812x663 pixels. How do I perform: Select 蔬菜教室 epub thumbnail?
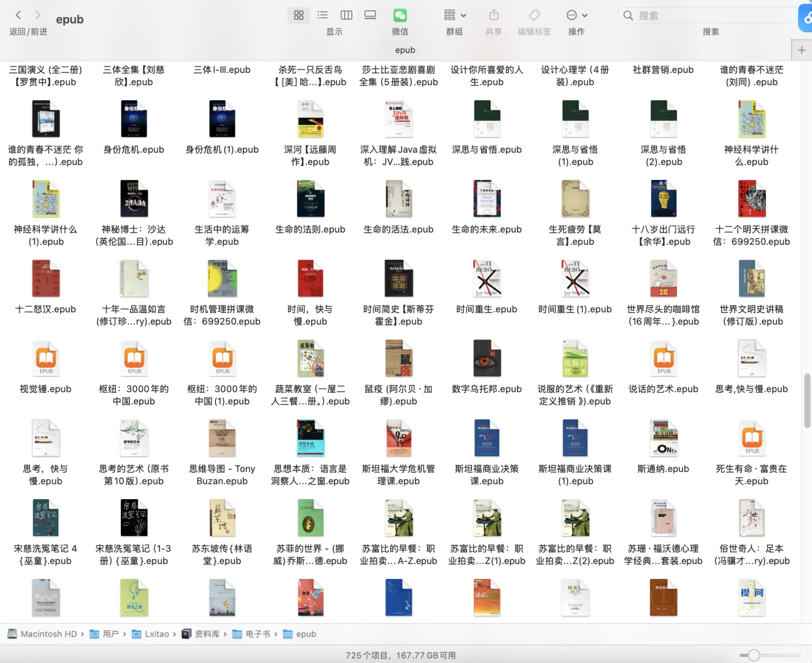(x=311, y=358)
